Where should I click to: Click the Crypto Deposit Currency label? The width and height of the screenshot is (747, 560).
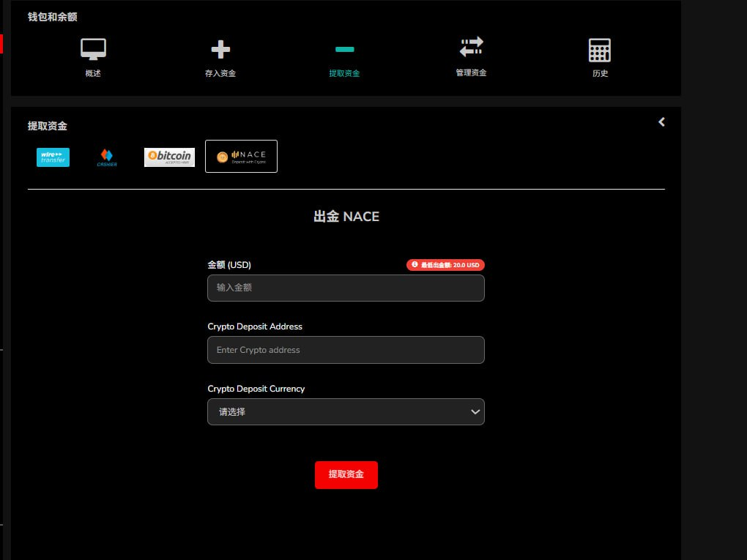pos(256,389)
